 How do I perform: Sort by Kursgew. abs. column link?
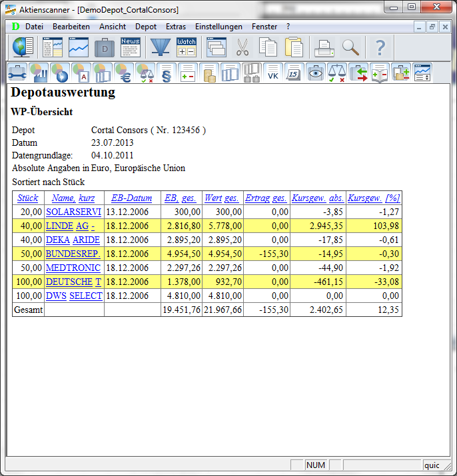click(318, 198)
